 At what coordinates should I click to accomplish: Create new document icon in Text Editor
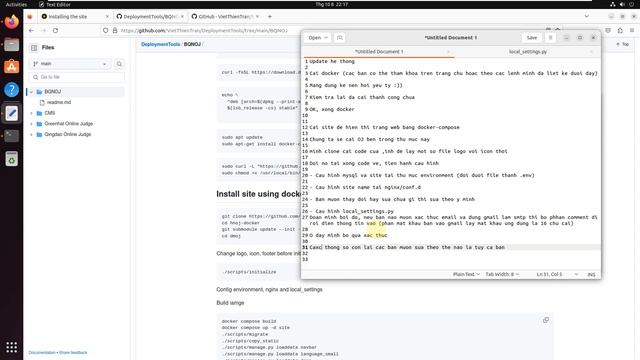[x=340, y=38]
